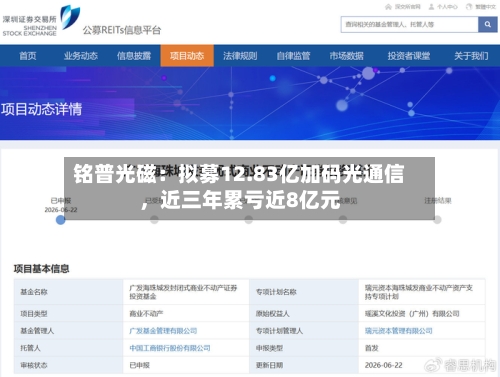Select the 商业不动产 project type value
Screen dimensions: 500x377
click(x=146, y=314)
